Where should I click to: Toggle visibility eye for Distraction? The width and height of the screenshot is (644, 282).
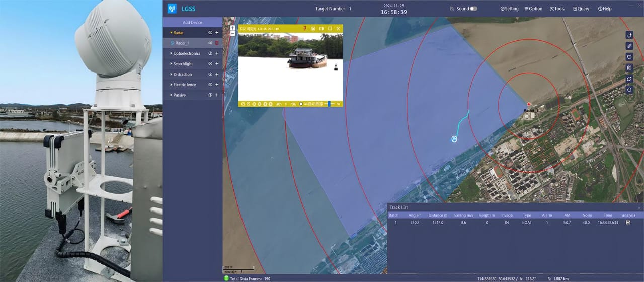point(210,74)
